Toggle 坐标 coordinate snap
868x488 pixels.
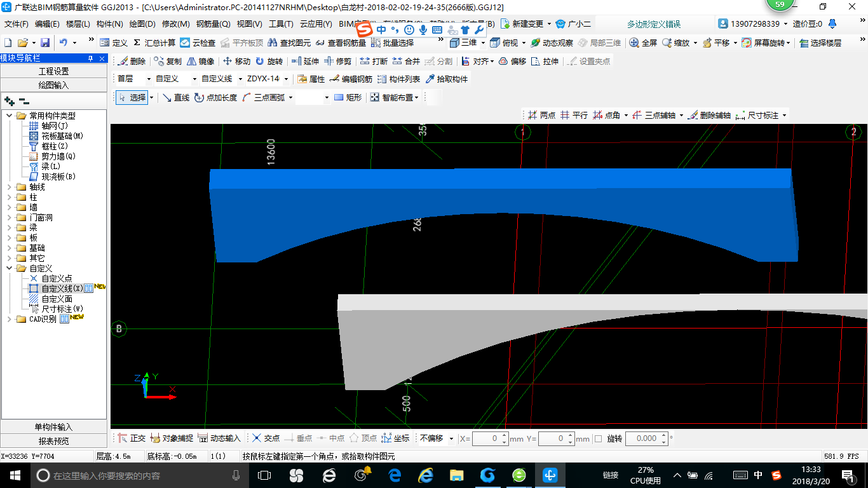[x=395, y=438]
